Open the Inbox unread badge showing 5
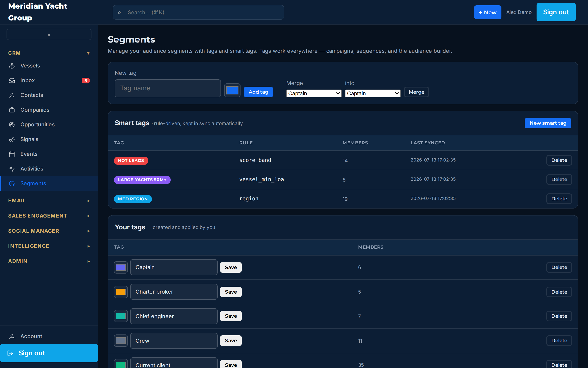The image size is (588, 368). pyautogui.click(x=86, y=81)
